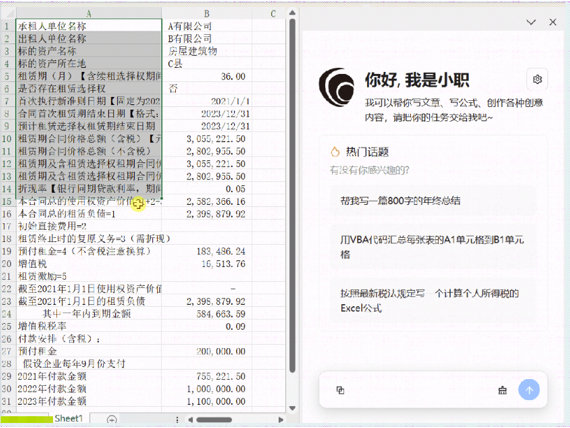Screen dimensions: 570x428
Task: Add a new sheet with plus icon
Action: (x=112, y=420)
